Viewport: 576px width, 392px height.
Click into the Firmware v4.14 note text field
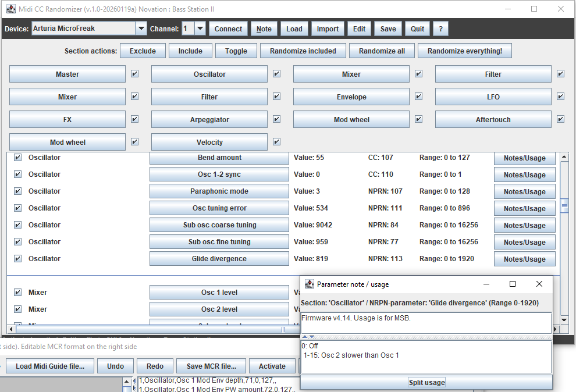pyautogui.click(x=426, y=323)
